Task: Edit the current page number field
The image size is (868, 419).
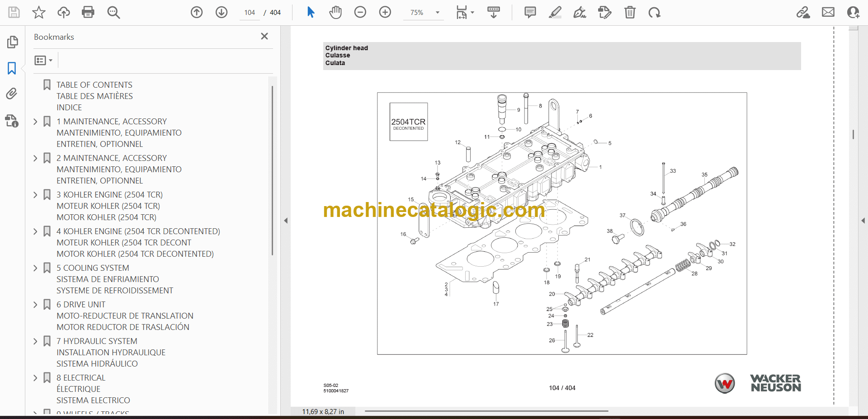Action: tap(250, 13)
